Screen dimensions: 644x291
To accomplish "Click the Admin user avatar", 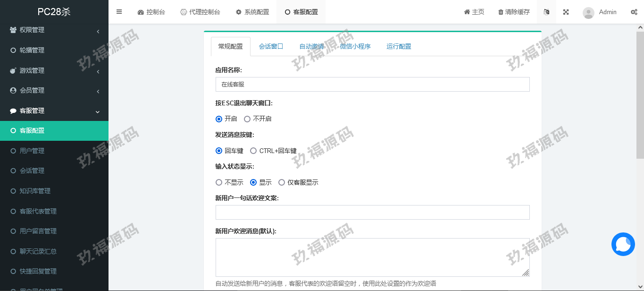I will click(588, 12).
